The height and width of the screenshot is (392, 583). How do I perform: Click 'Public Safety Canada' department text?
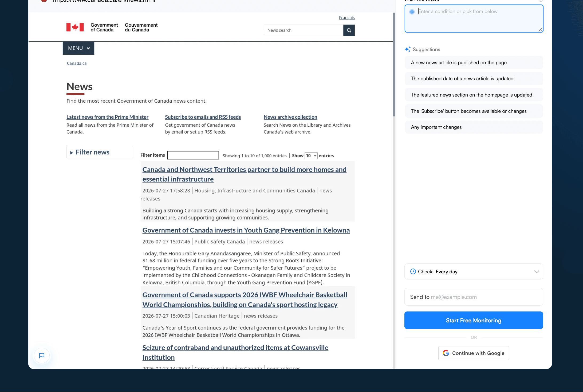click(219, 242)
